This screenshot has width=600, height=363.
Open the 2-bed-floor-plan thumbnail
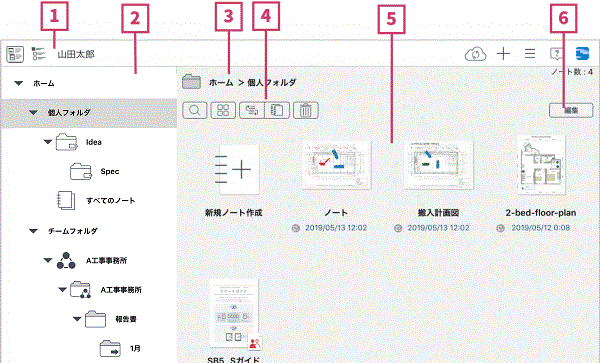[x=541, y=165]
